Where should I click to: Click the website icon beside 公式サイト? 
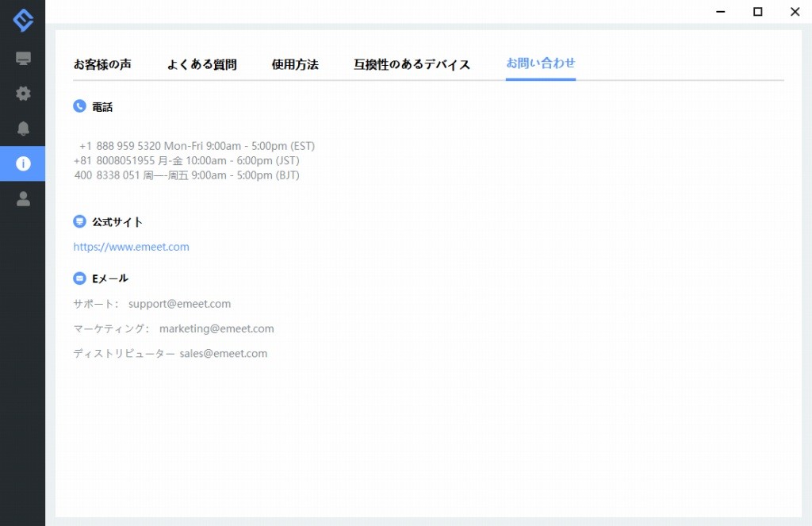point(79,221)
